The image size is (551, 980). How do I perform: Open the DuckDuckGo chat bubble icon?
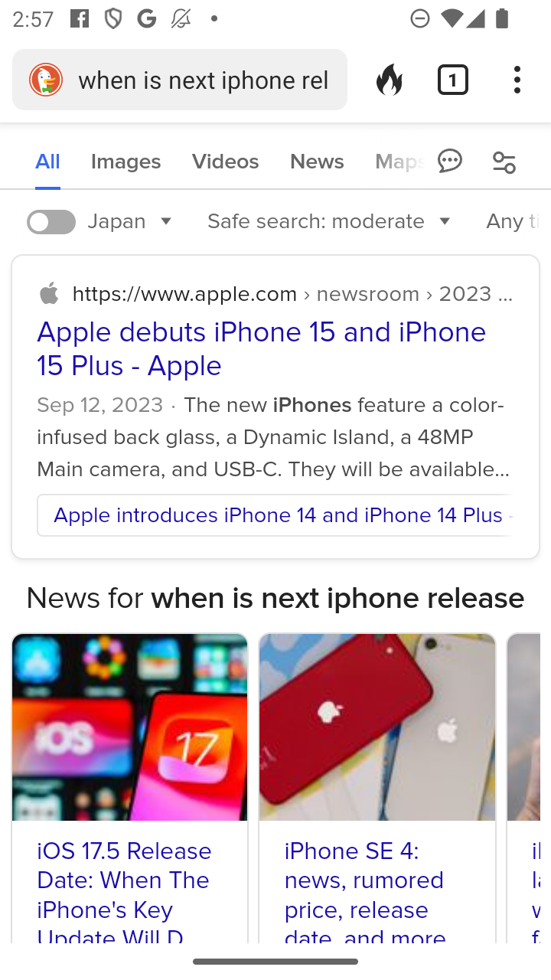click(450, 161)
